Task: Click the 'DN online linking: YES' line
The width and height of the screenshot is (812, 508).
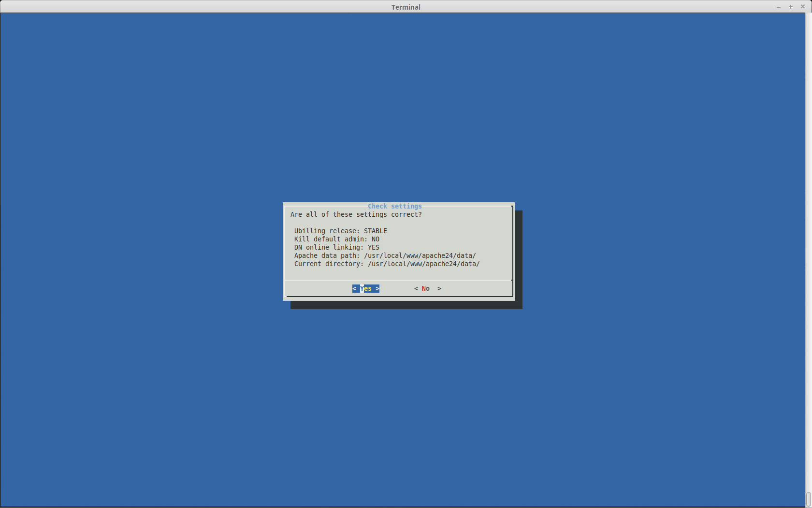Action: click(337, 247)
